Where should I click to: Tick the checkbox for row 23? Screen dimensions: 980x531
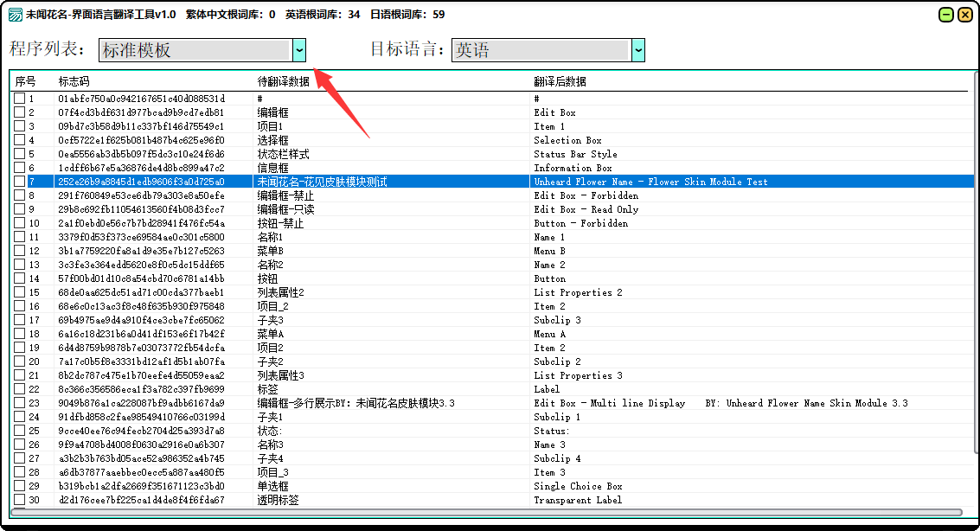pyautogui.click(x=19, y=403)
